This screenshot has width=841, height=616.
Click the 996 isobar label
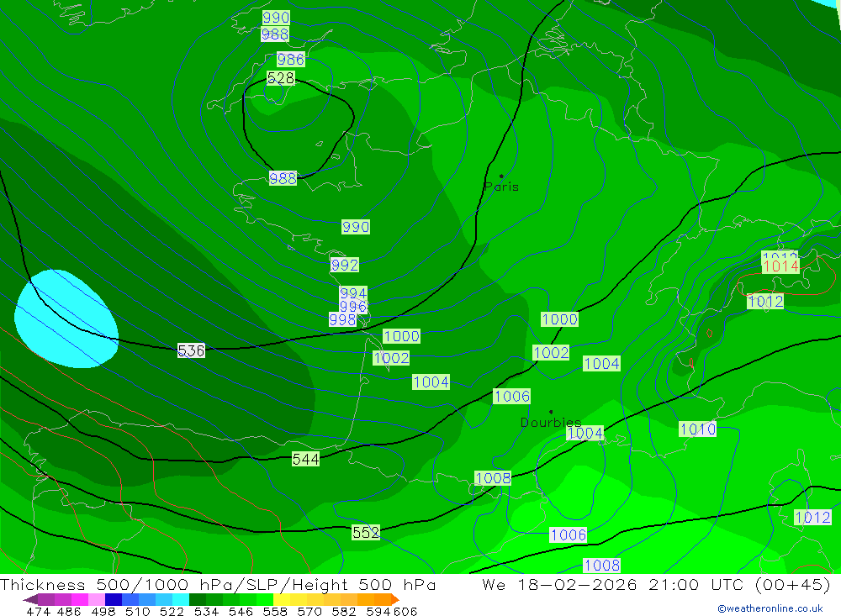coord(353,306)
